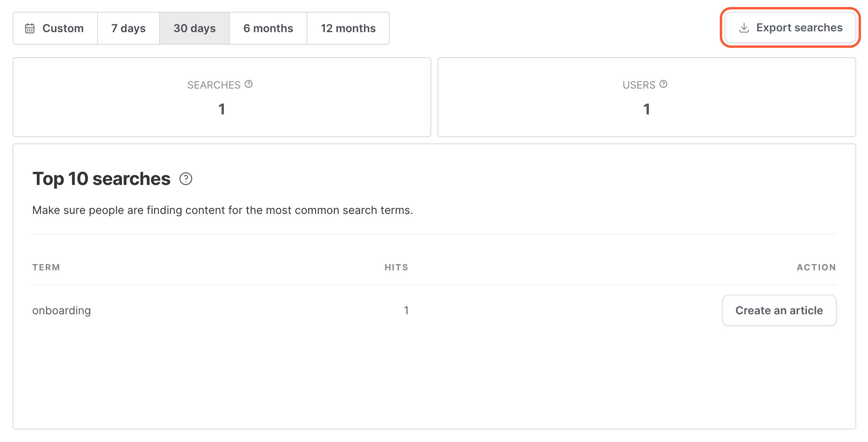
Task: Click the Top 10 searches heading
Action: [x=102, y=179]
